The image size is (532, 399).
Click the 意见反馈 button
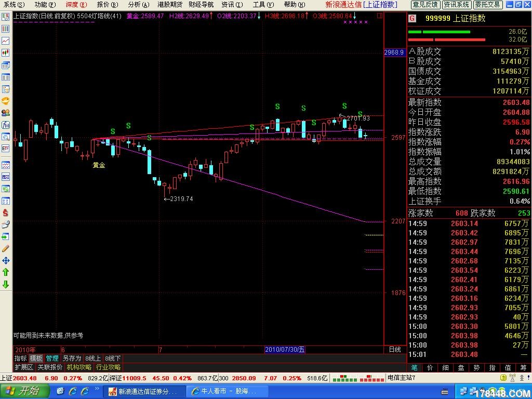(x=425, y=5)
